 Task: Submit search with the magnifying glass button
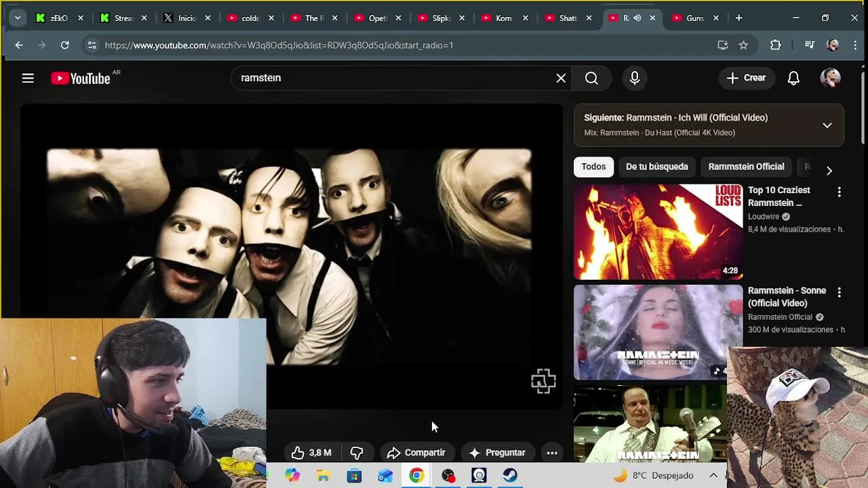point(591,78)
